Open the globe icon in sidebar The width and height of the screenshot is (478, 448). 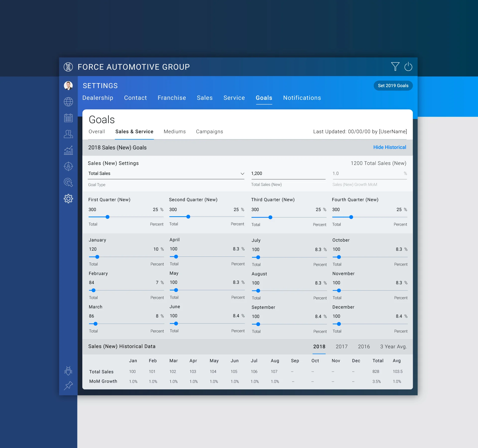point(68,102)
